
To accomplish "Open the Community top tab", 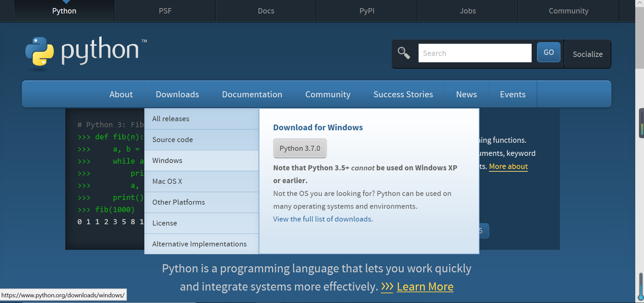I will click(x=569, y=11).
